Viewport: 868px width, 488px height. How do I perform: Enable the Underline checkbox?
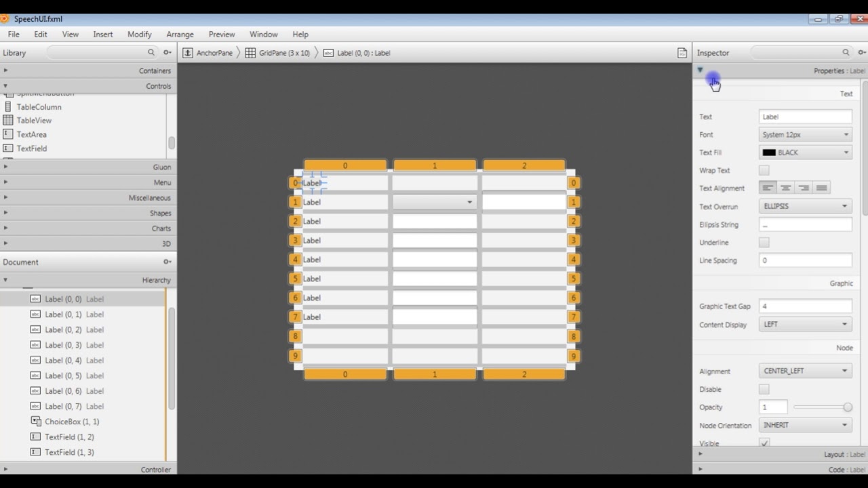(x=764, y=242)
